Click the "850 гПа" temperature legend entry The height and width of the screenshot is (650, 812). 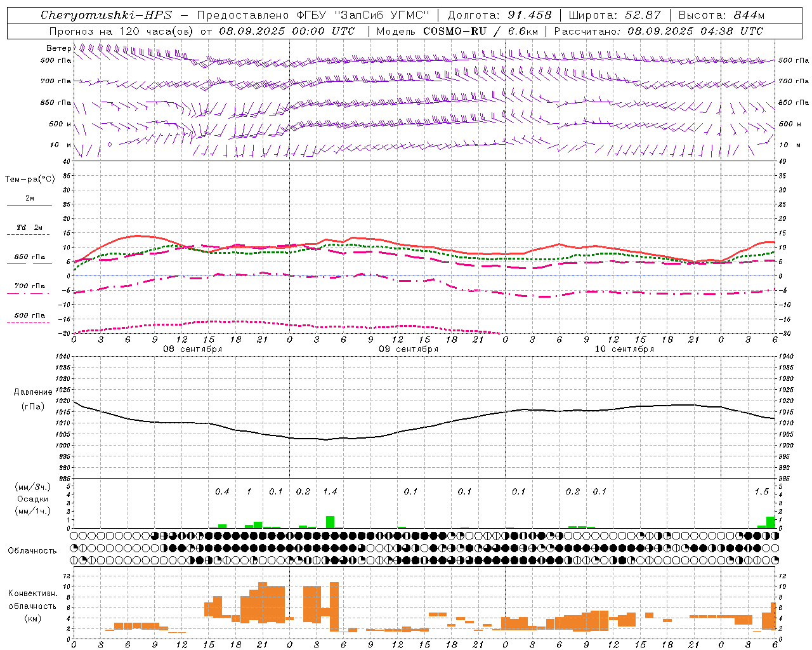(30, 257)
